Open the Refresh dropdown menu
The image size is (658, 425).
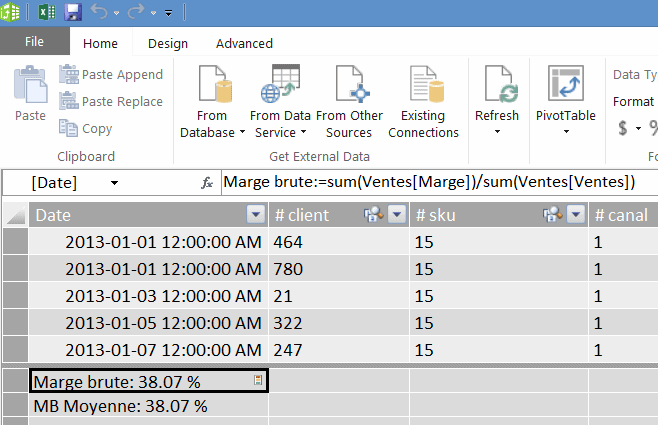click(x=497, y=132)
